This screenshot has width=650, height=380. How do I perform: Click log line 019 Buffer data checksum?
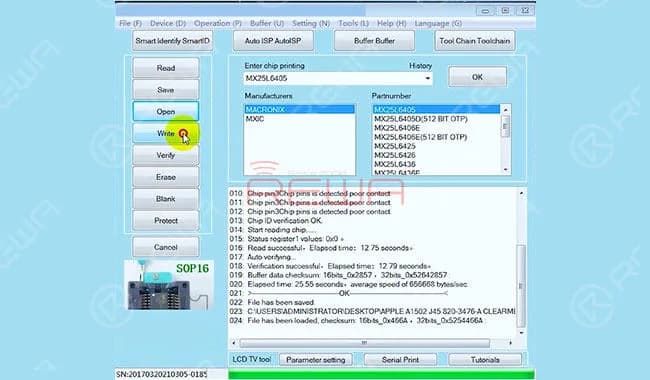338,275
